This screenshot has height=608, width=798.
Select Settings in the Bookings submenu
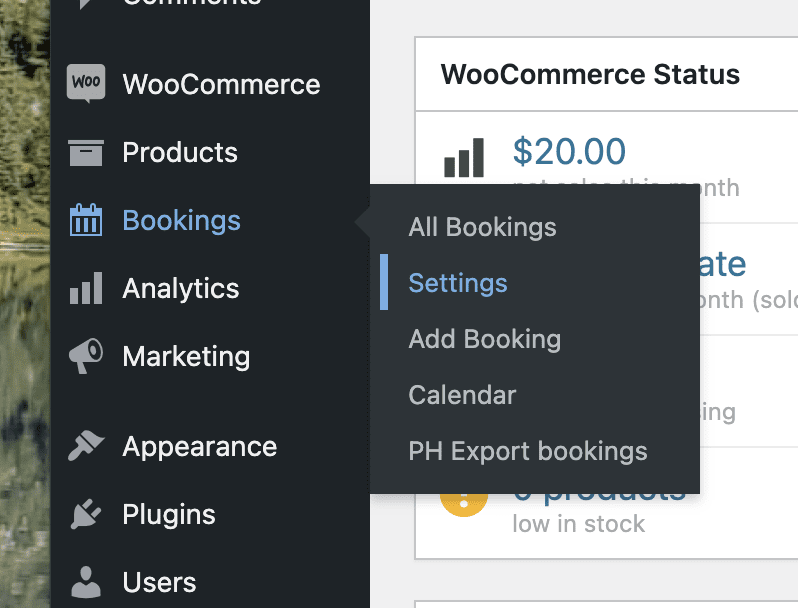tap(458, 283)
